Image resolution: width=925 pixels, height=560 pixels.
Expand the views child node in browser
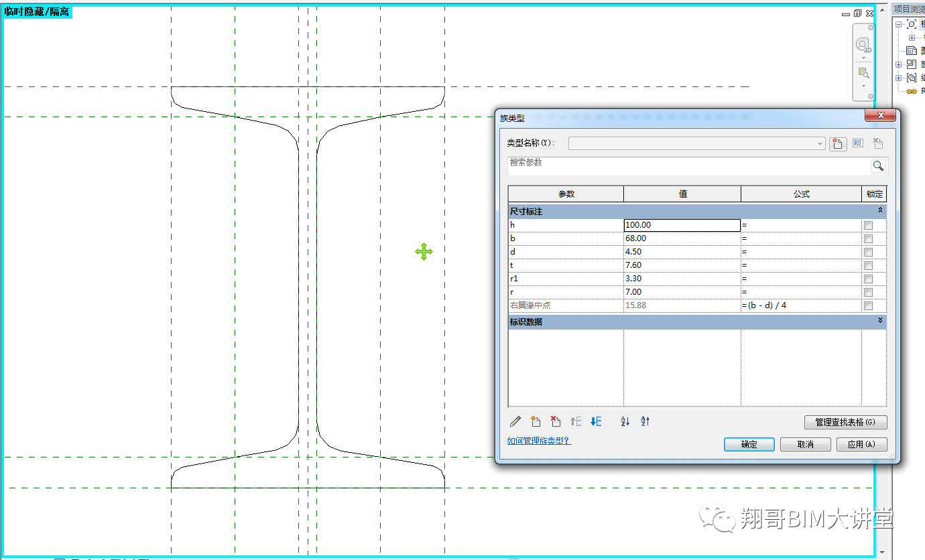click(x=912, y=38)
